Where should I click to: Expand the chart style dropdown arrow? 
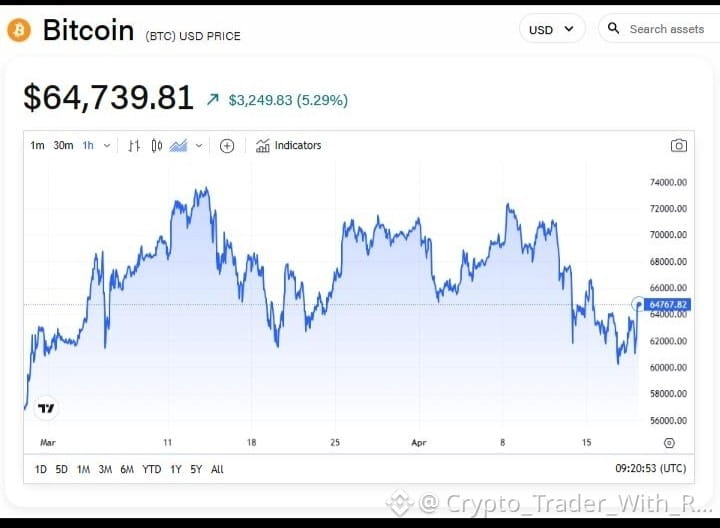(x=199, y=146)
